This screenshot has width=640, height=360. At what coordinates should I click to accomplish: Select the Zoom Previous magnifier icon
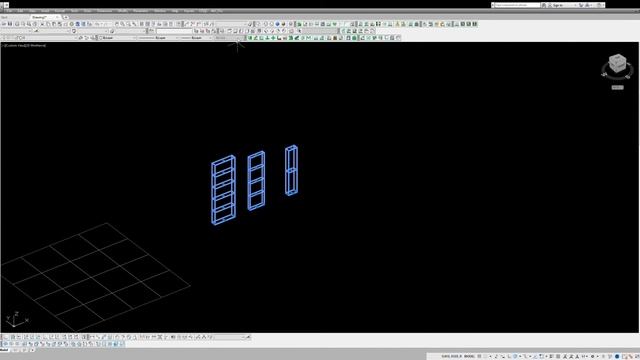click(x=135, y=24)
